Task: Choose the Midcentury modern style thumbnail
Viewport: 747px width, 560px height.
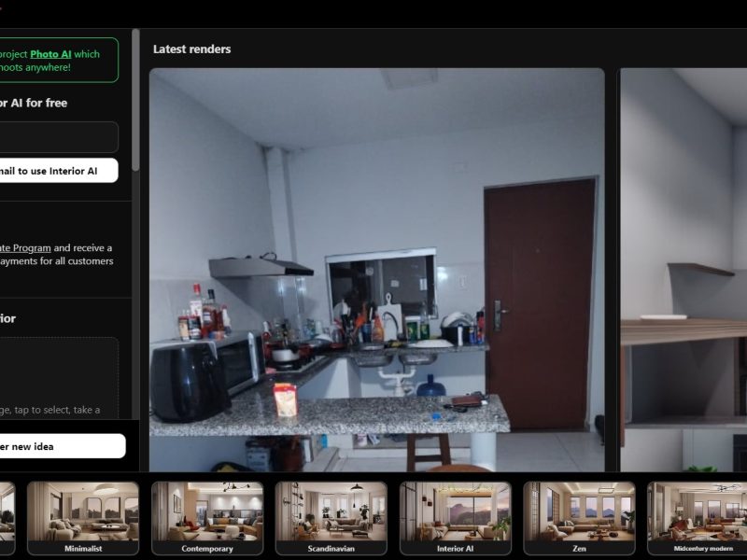Action: click(697, 518)
